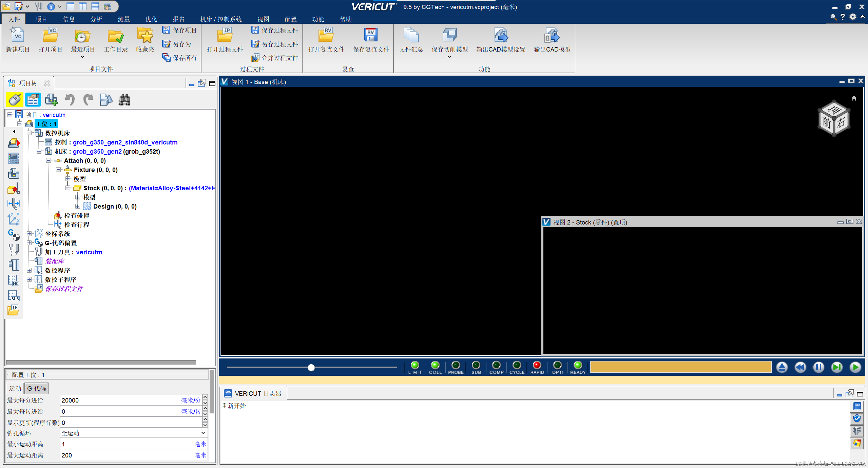Image resolution: width=868 pixels, height=468 pixels.
Task: Open the 帮助 ribbon tab
Action: point(346,19)
